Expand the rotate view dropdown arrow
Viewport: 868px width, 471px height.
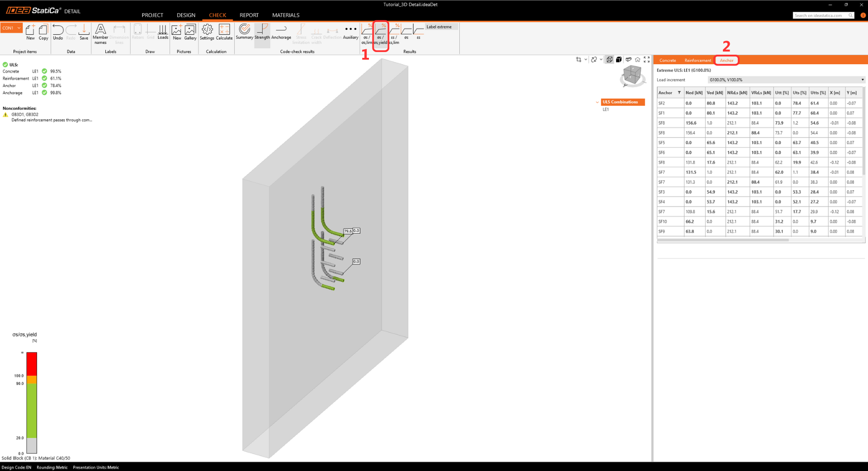pyautogui.click(x=601, y=60)
